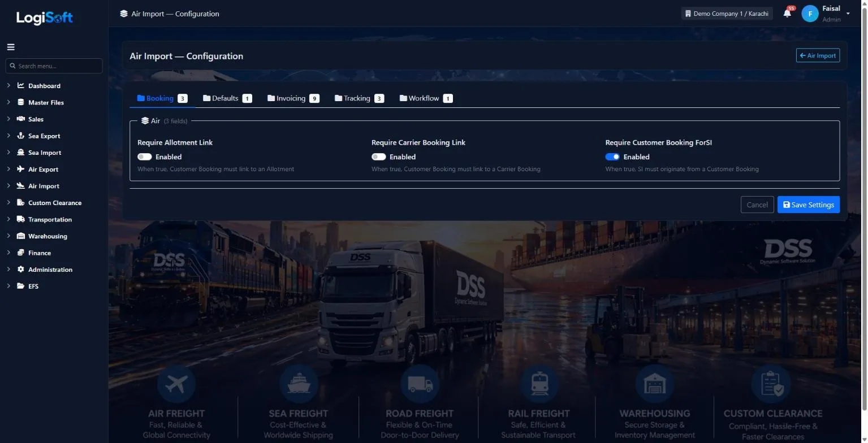Click the Warehousing icon in sidebar
This screenshot has height=443, width=868.
21,236
